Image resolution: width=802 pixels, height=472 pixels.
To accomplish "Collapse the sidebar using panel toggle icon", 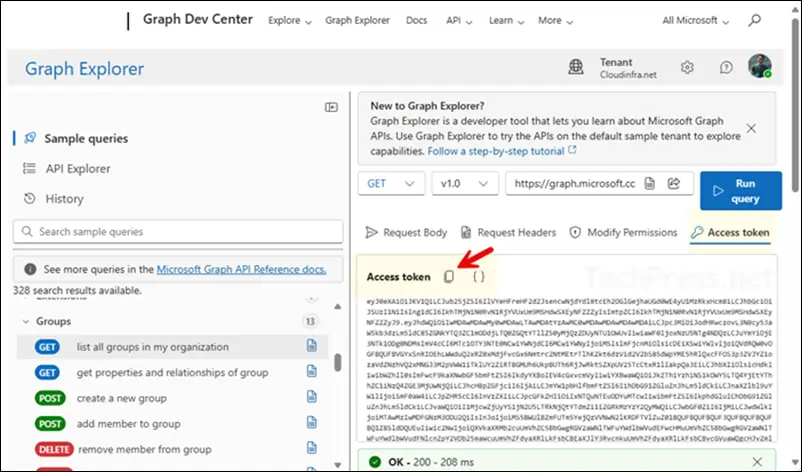I will (331, 107).
